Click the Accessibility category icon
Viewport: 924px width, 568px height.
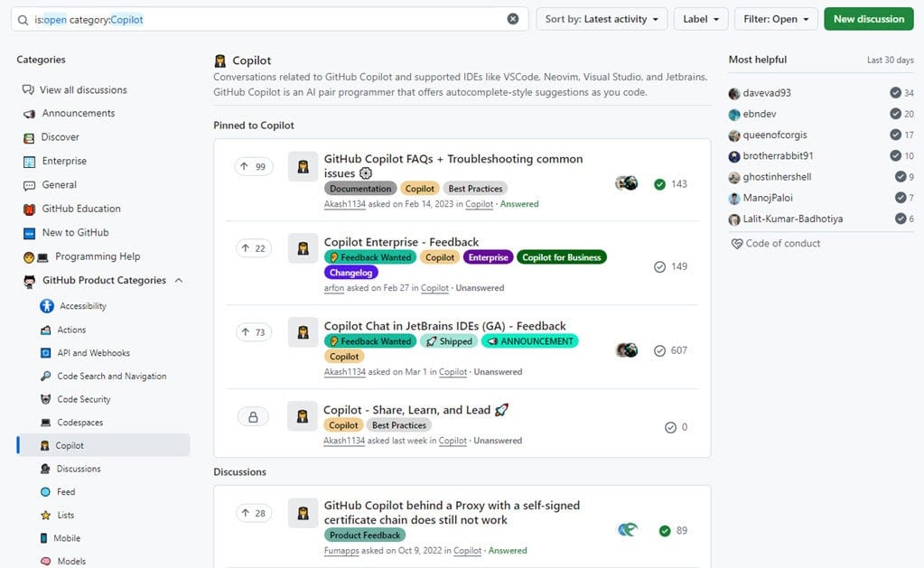point(47,306)
